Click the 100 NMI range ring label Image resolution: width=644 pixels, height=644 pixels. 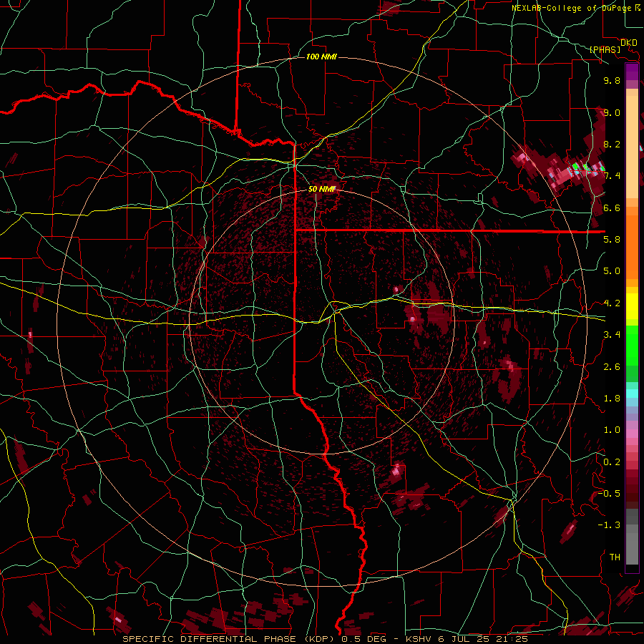point(321,57)
